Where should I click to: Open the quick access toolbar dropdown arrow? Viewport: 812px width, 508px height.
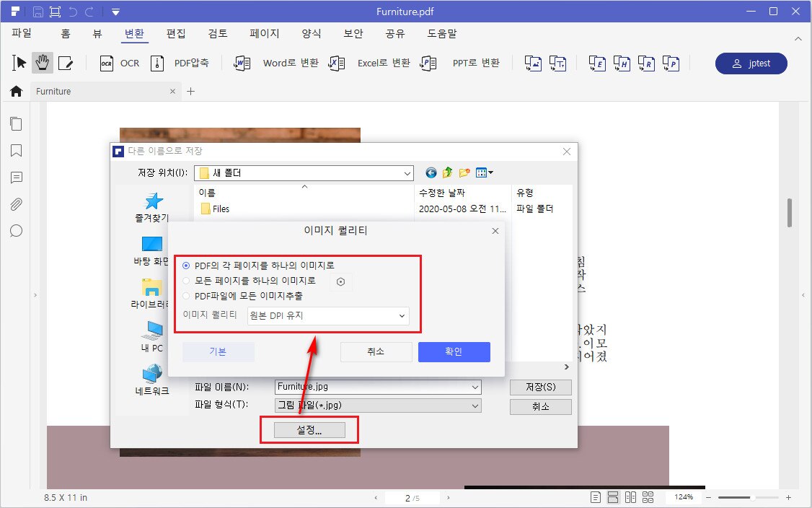pyautogui.click(x=115, y=12)
